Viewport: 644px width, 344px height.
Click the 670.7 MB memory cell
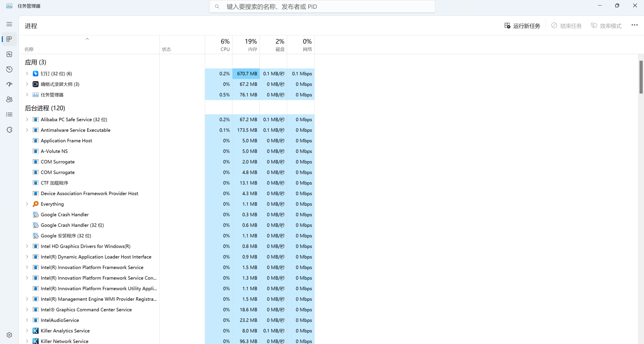point(246,74)
